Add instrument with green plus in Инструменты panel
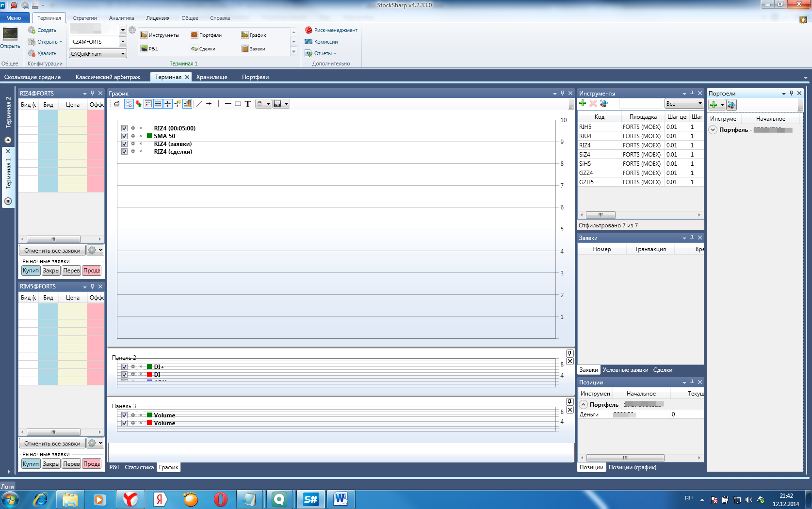 pos(583,103)
